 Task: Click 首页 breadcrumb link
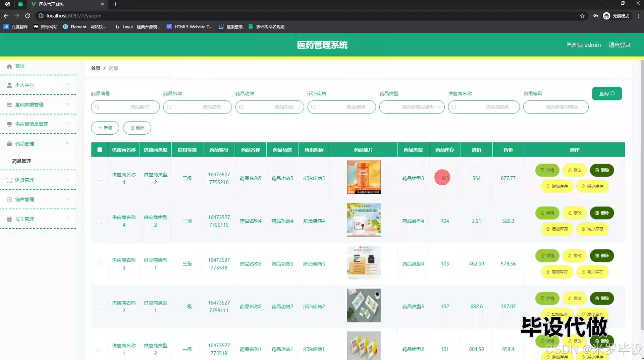(96, 68)
